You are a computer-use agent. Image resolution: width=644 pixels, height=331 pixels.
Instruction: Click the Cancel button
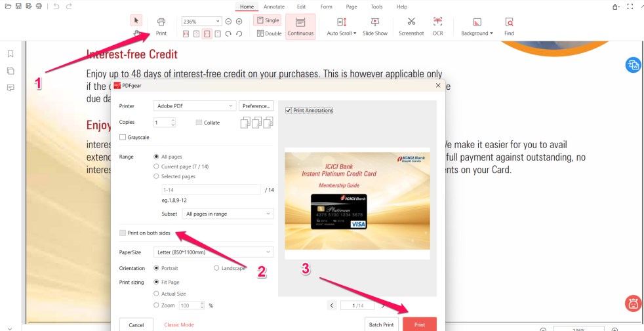pos(136,324)
